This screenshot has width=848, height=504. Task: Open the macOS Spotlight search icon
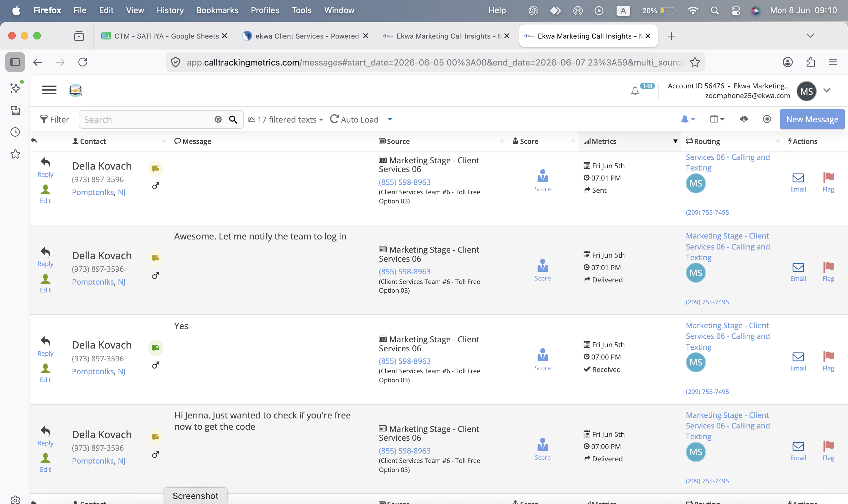pos(715,11)
